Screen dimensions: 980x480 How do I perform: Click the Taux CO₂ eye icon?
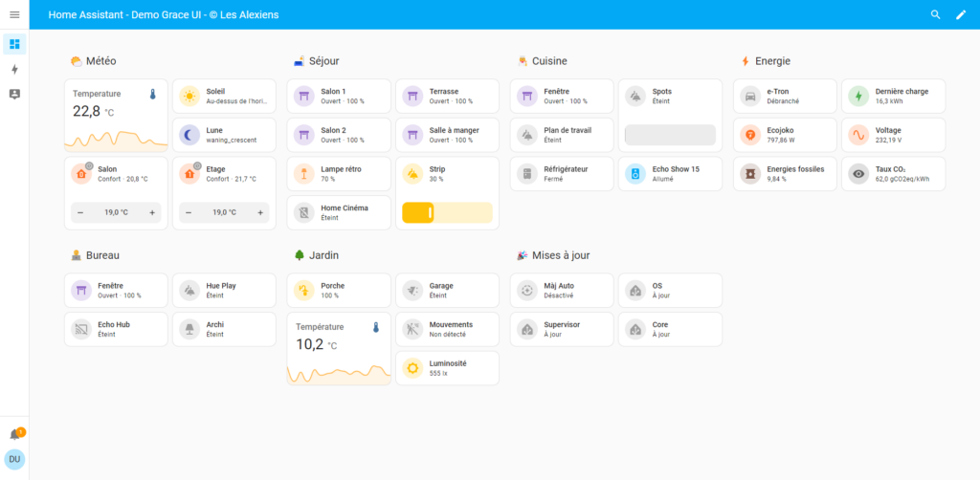858,174
